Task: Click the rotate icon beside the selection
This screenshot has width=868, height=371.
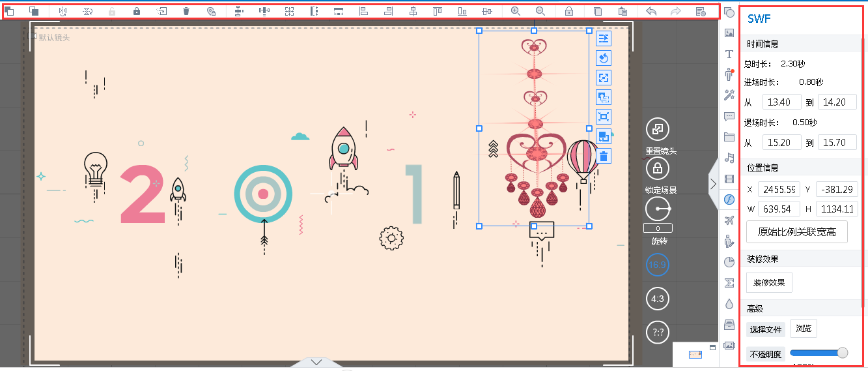Action: [x=604, y=59]
